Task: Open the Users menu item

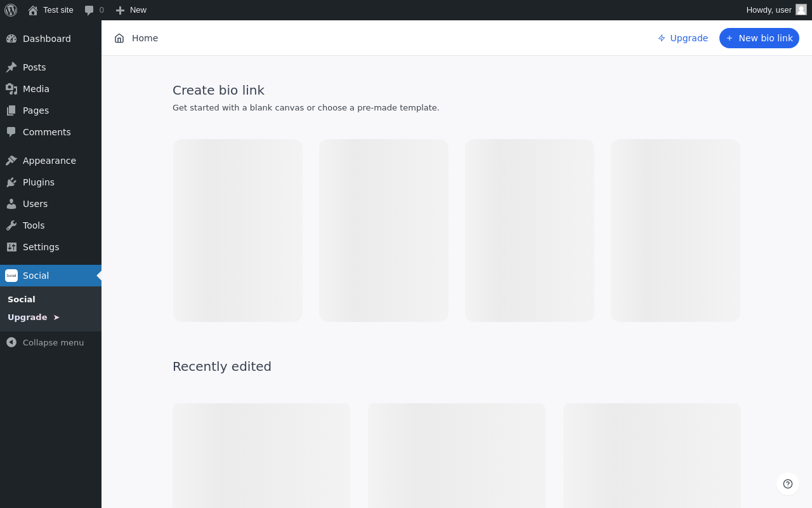Action: coord(51,204)
